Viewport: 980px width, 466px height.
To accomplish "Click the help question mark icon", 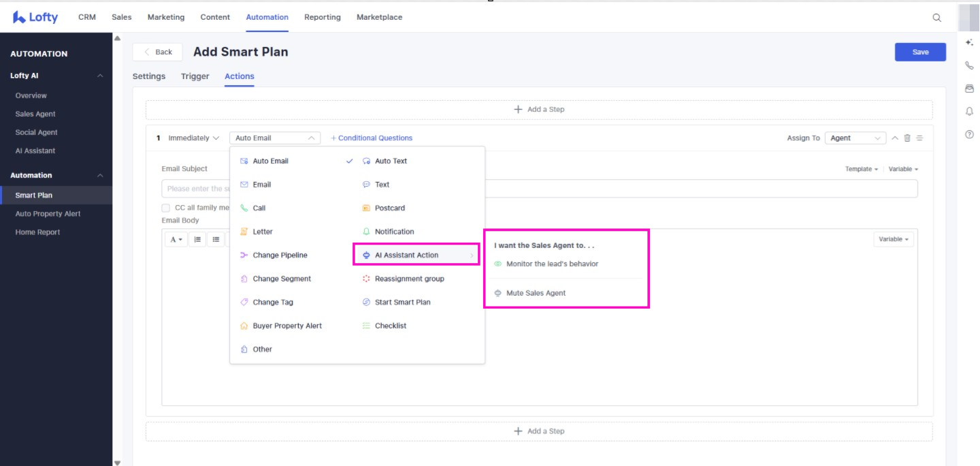I will 969,135.
